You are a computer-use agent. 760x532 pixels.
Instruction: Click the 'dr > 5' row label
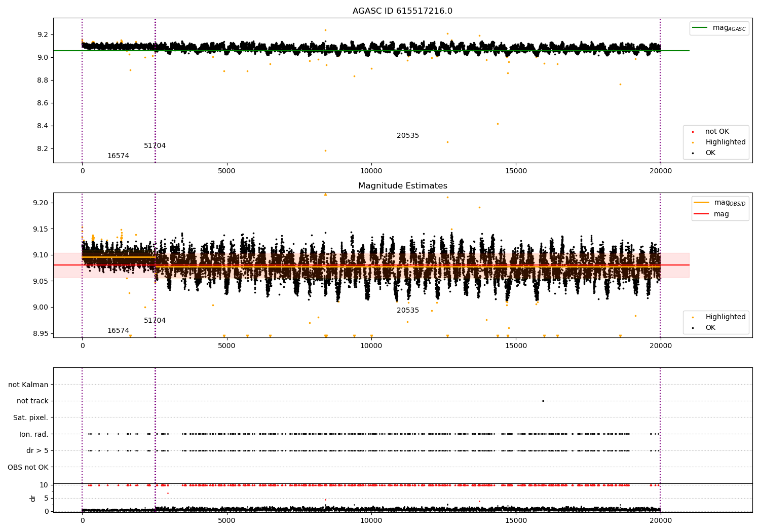[x=37, y=451]
